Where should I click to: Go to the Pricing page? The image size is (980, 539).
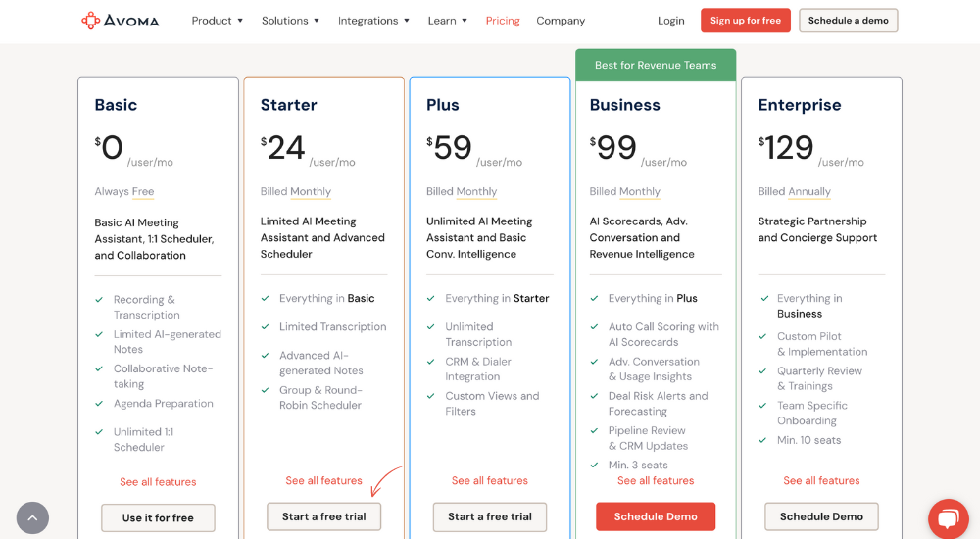coord(503,21)
